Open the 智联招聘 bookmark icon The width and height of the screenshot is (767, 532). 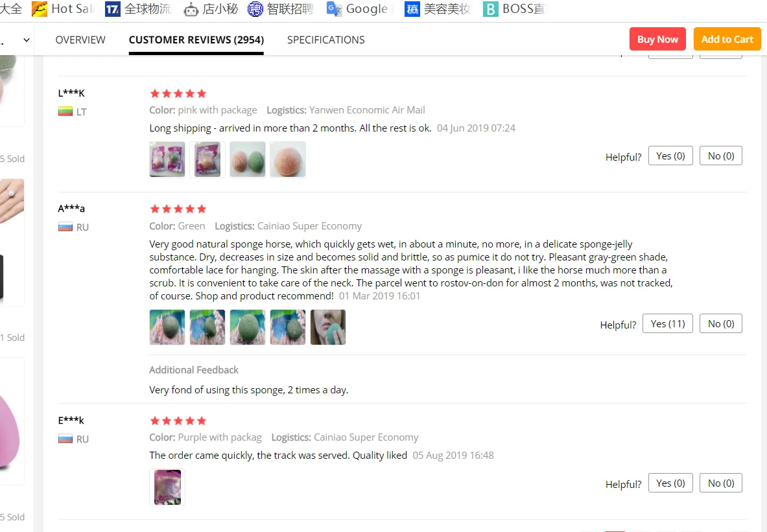click(x=255, y=9)
